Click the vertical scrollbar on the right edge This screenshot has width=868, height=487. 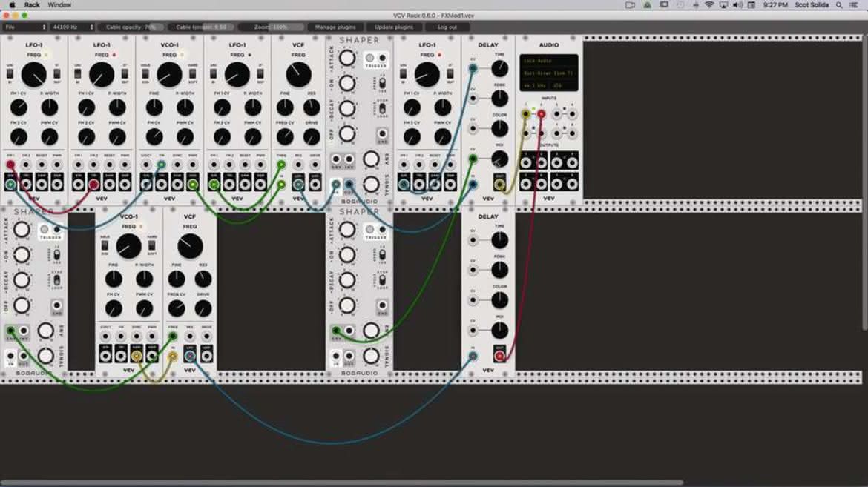pyautogui.click(x=865, y=182)
